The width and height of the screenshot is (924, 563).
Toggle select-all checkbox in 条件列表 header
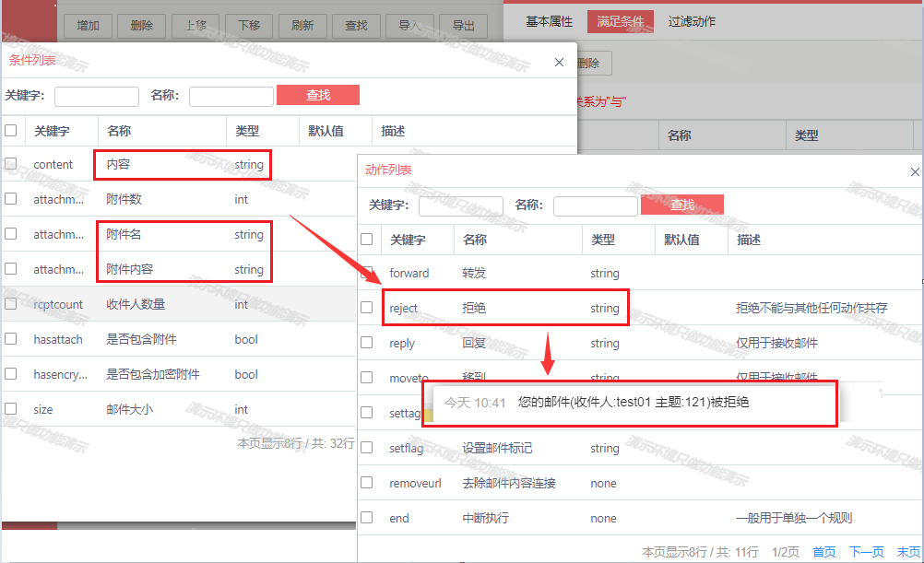(x=11, y=131)
